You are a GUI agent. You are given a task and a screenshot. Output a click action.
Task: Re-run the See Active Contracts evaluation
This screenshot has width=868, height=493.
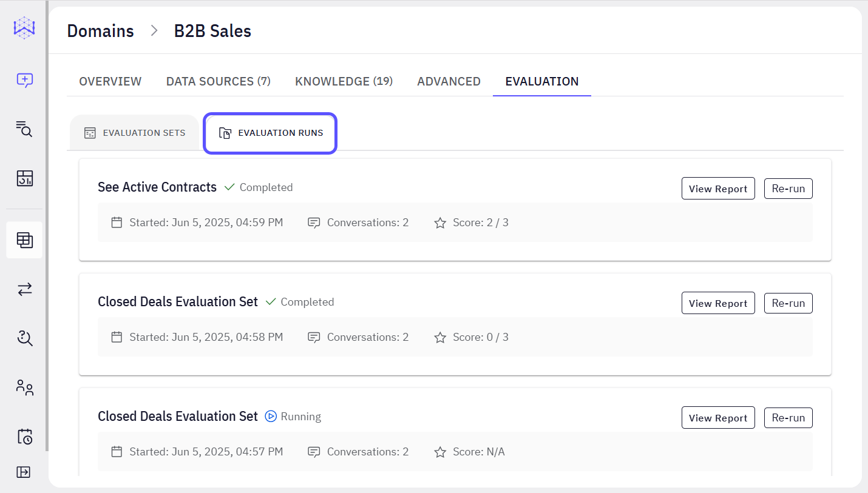[788, 188]
